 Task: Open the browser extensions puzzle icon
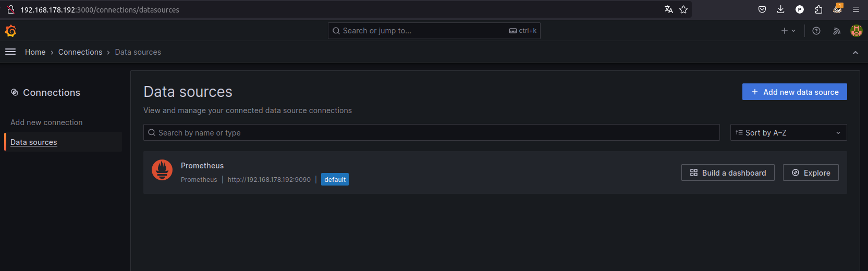point(818,9)
